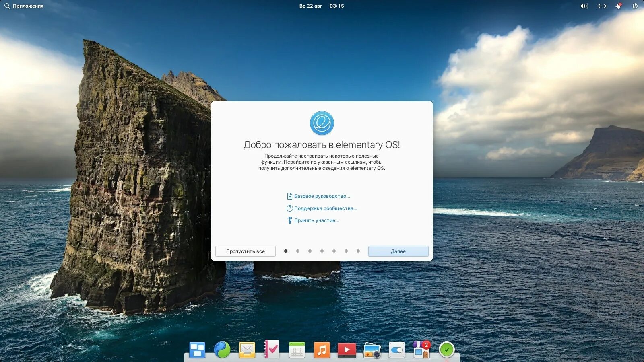Viewport: 644px width, 362px height.
Task: Click the green checkmark onboarding dock icon
Action: (x=447, y=350)
